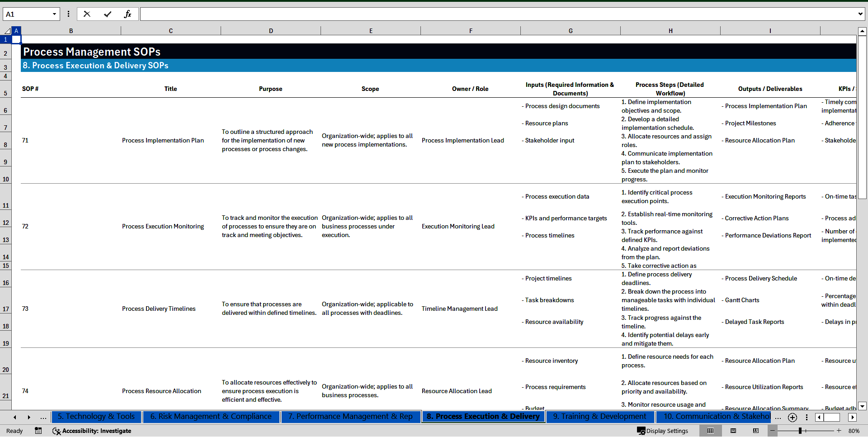Show hidden sheet tabs via left ellipsis
868x437 pixels.
[43, 417]
